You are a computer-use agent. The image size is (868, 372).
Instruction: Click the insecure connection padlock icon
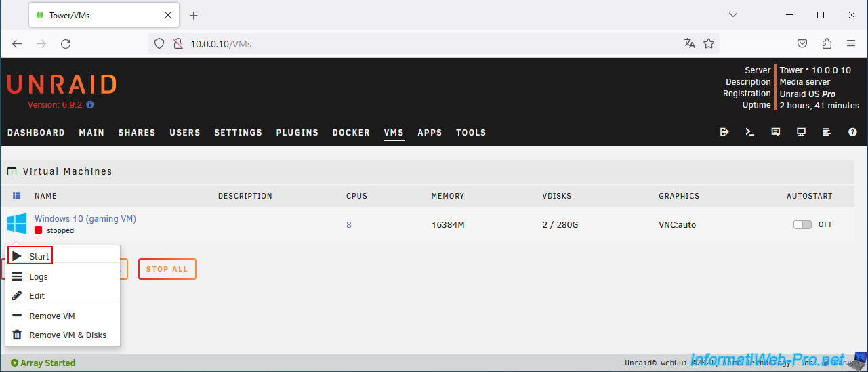[x=178, y=43]
